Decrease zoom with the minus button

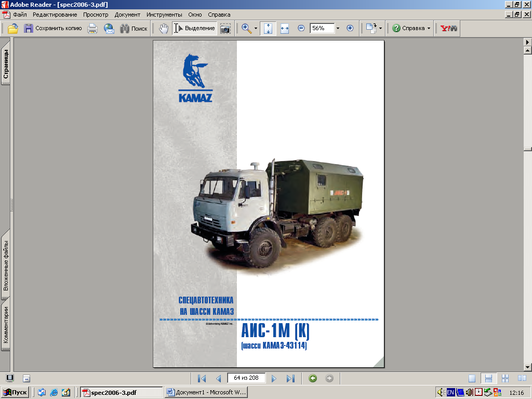pyautogui.click(x=301, y=28)
